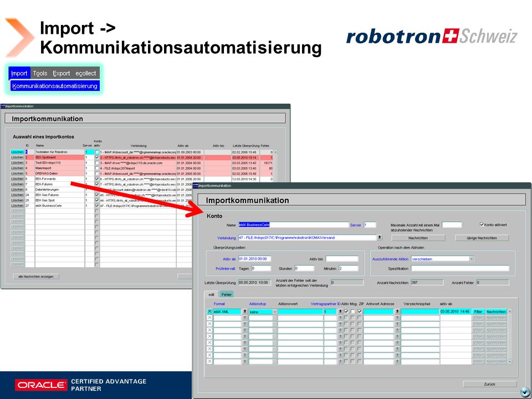Image resolution: width=532 pixels, height=399 pixels.
Task: Toggle the Konto aktiviert checkbox
Action: (482, 224)
